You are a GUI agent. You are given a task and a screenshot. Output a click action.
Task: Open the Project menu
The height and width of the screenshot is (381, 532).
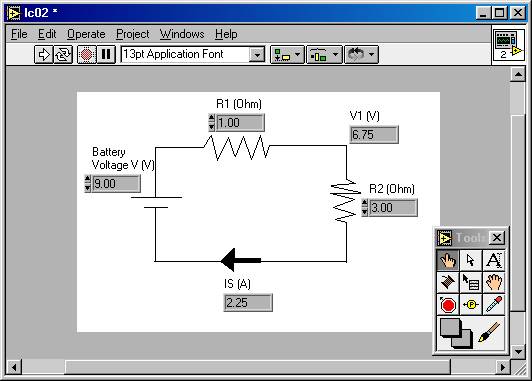[x=133, y=34]
